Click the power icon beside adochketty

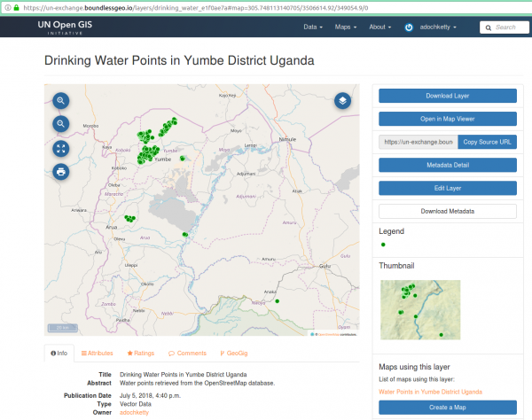coord(409,27)
